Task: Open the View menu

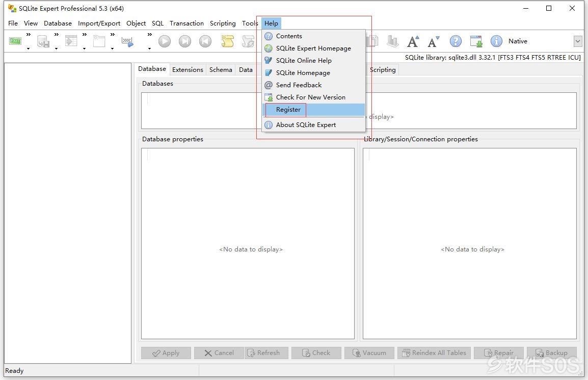Action: 31,23
